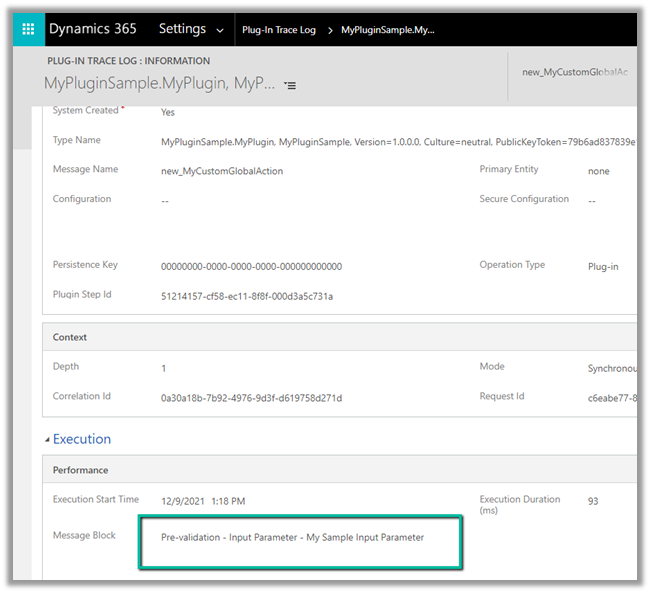Select the MyPluginSample.My... breadcrumb item
Screen dimensions: 650x593
(x=387, y=30)
